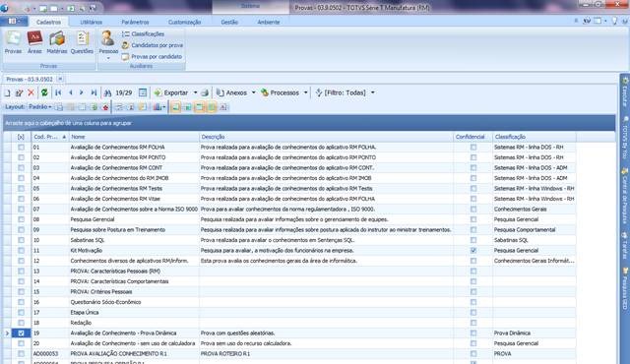The height and width of the screenshot is (364, 630).
Task: Refresh the list with the green arrows icon
Action: pyautogui.click(x=44, y=92)
